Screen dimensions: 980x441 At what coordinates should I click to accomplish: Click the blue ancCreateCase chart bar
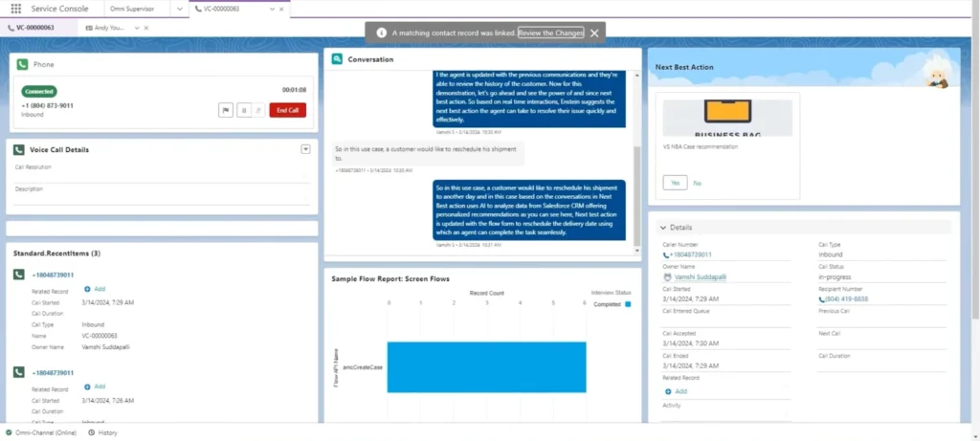pyautogui.click(x=486, y=367)
